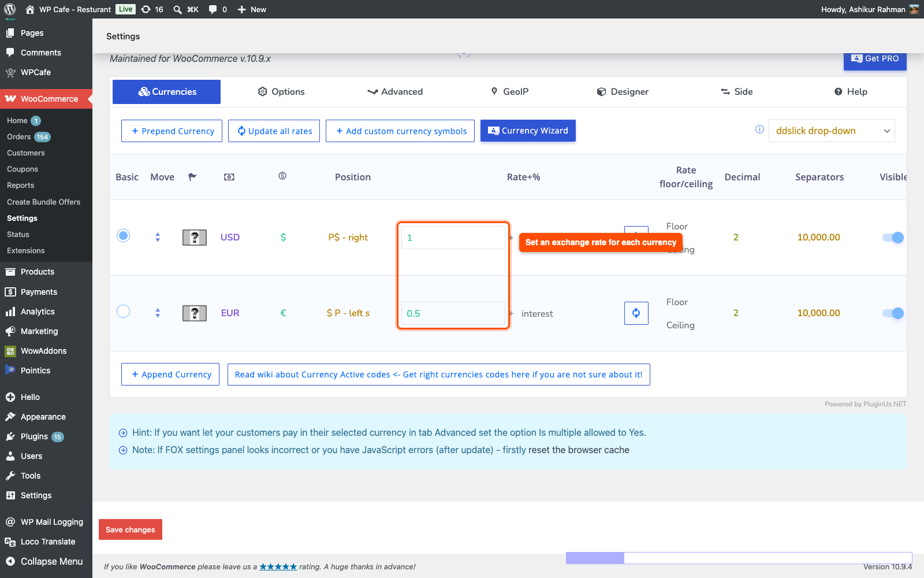
Task: Open the comments bubble in admin bar
Action: [218, 9]
